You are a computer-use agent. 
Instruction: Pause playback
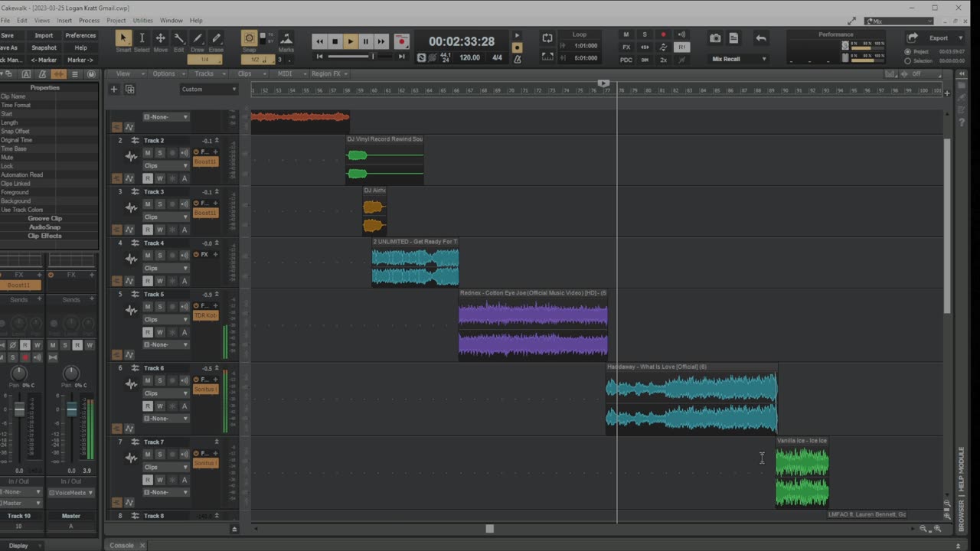(366, 41)
